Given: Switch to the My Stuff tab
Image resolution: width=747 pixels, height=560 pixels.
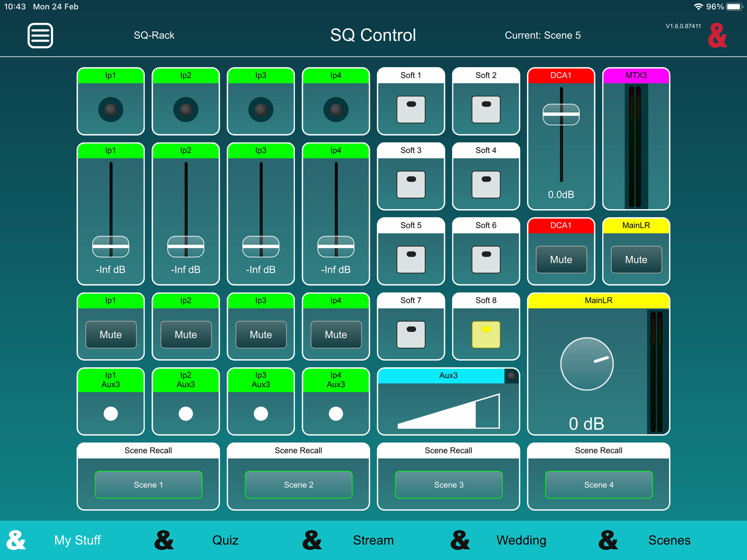Looking at the screenshot, I should pos(77,540).
